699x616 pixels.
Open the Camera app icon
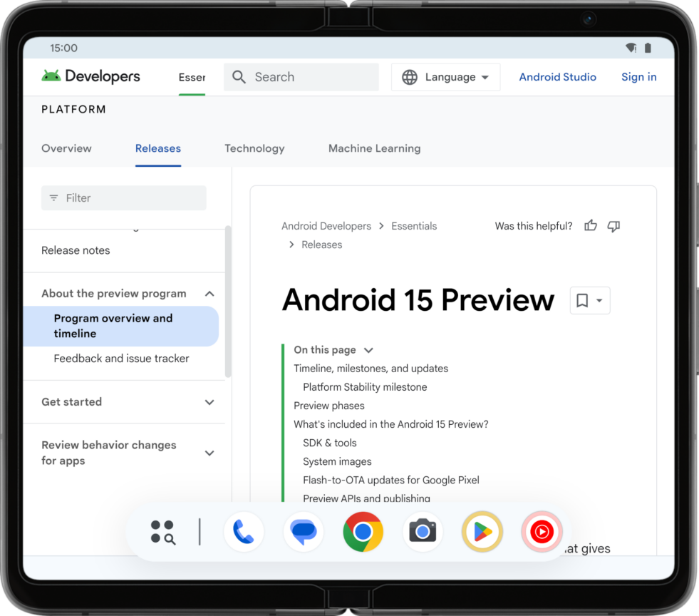423,531
